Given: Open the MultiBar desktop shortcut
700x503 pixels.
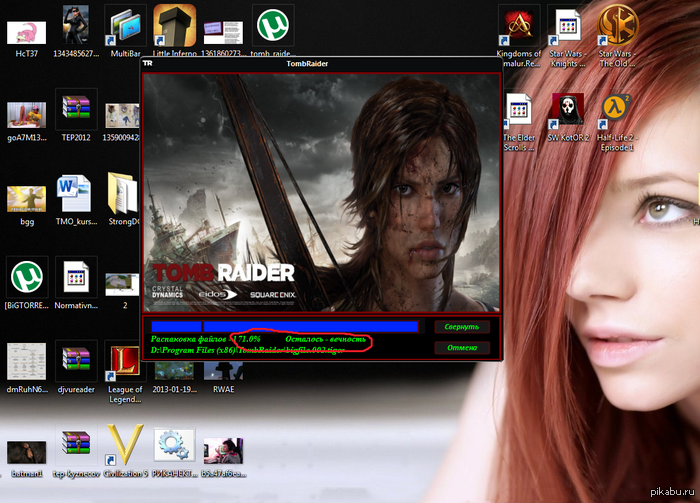Looking at the screenshot, I should point(125,24).
